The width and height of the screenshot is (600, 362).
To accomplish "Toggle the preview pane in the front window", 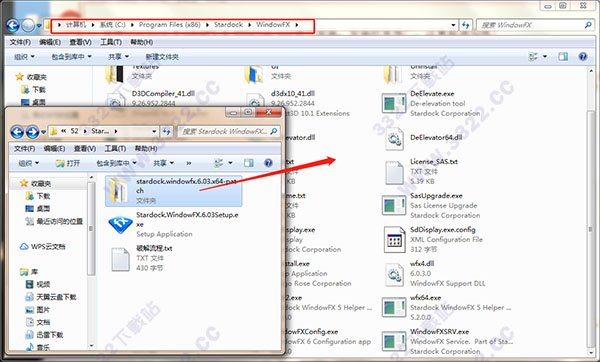I will click(x=249, y=163).
